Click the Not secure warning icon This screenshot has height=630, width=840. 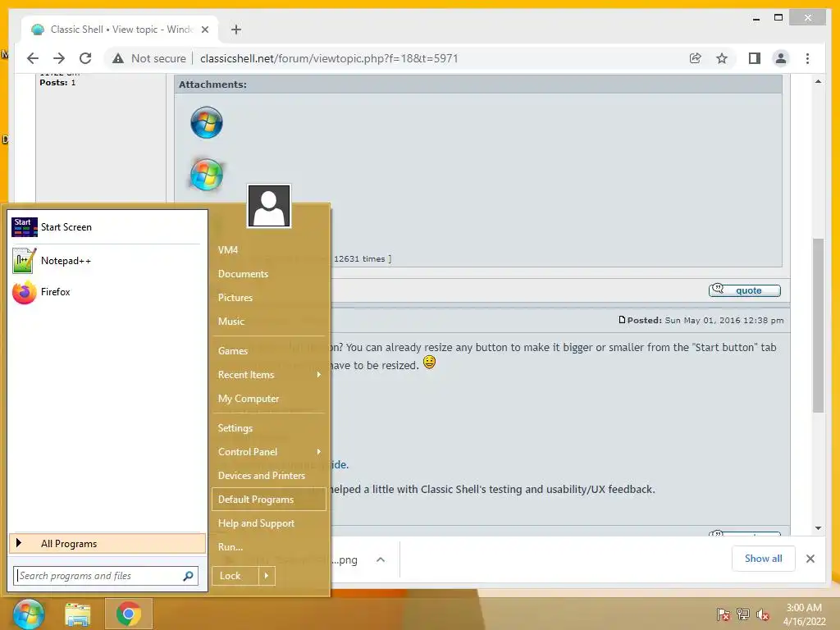click(x=118, y=58)
